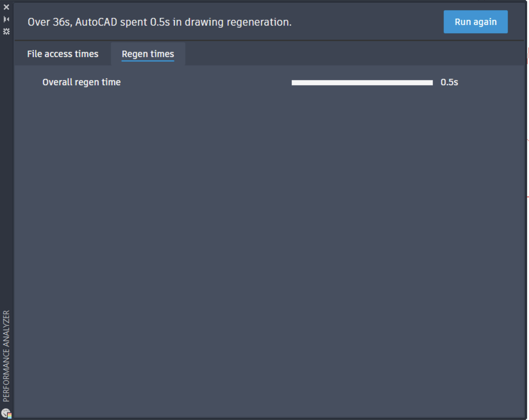529x420 pixels.
Task: Click the Run again button
Action: click(475, 22)
